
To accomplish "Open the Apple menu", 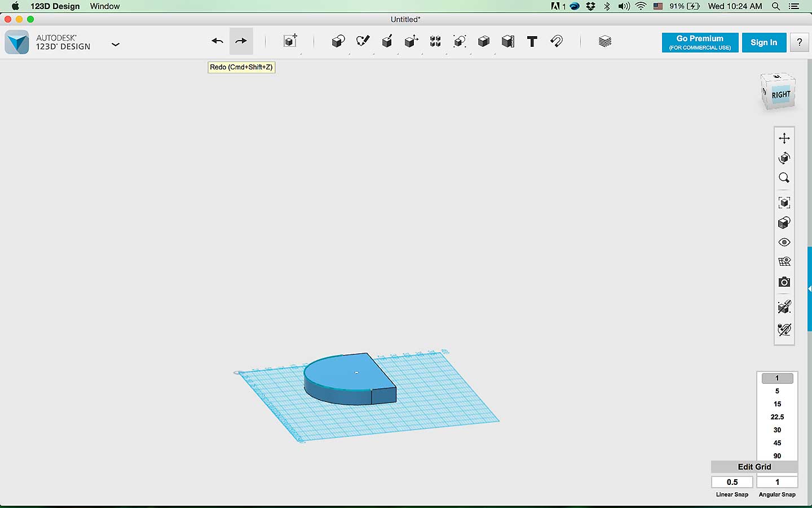I will coord(15,6).
